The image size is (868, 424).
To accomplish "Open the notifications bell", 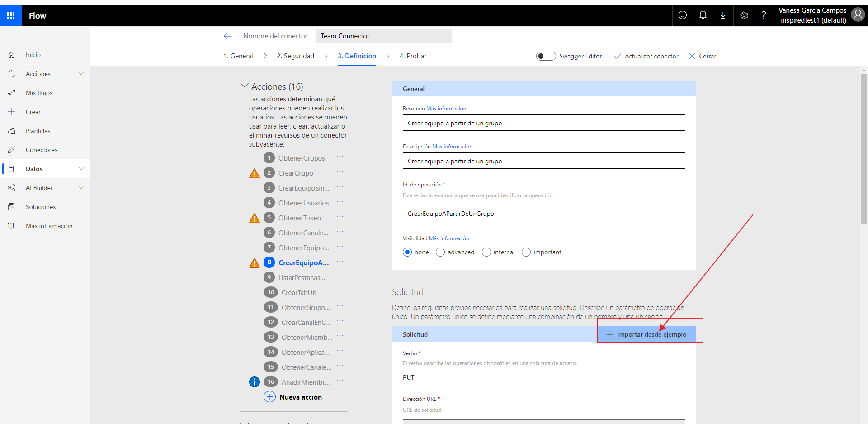I will pyautogui.click(x=703, y=15).
